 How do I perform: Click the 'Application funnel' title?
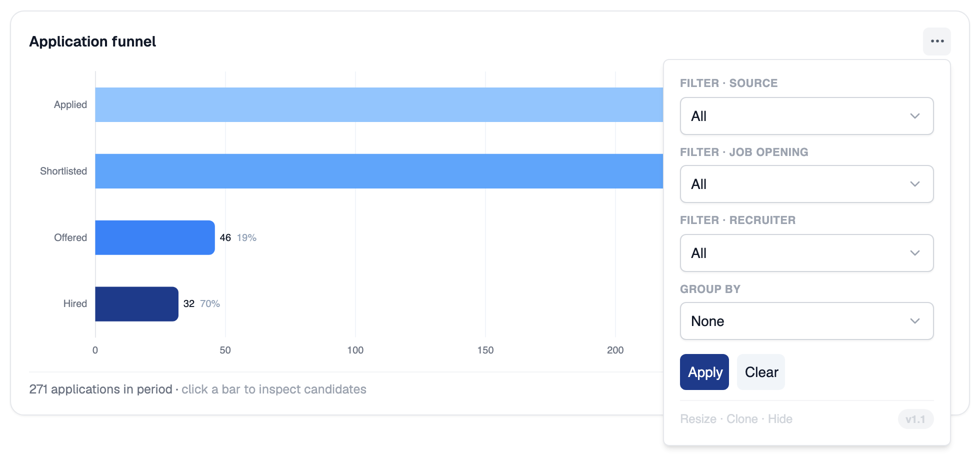(x=92, y=41)
